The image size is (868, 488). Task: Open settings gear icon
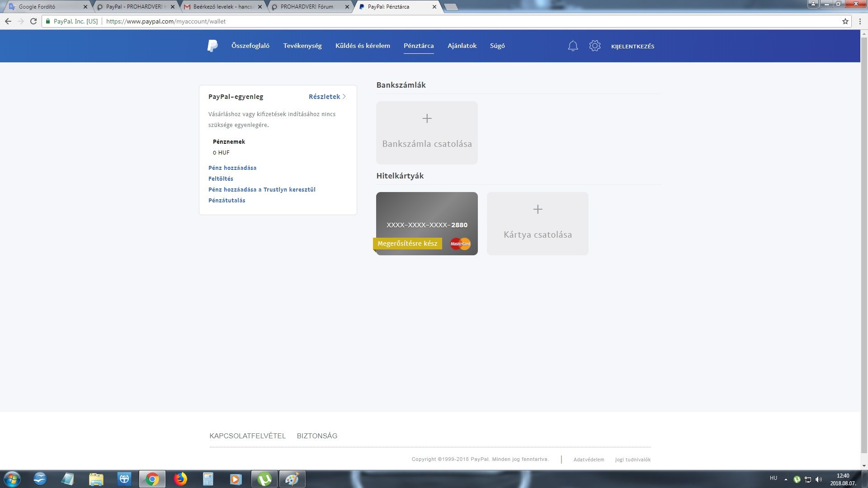click(594, 46)
